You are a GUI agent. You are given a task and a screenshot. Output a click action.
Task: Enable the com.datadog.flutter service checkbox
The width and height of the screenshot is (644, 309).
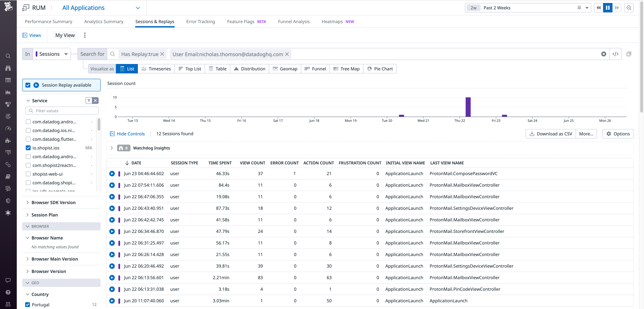click(28, 139)
